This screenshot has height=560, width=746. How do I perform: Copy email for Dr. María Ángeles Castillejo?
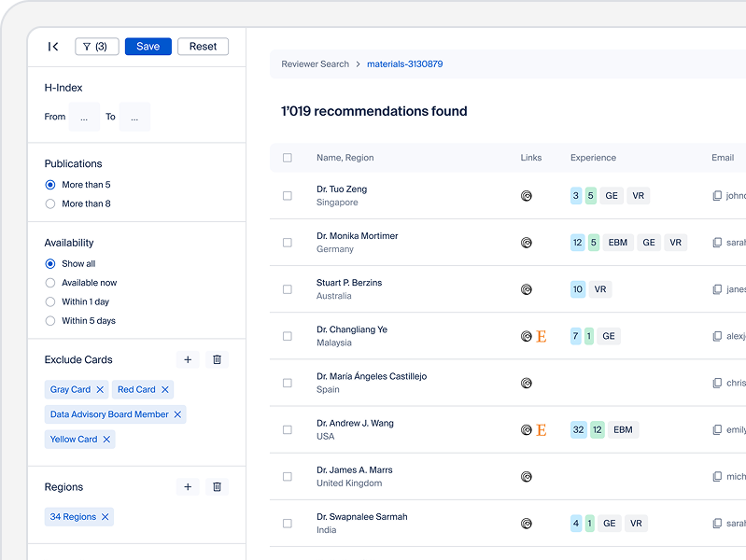point(717,383)
